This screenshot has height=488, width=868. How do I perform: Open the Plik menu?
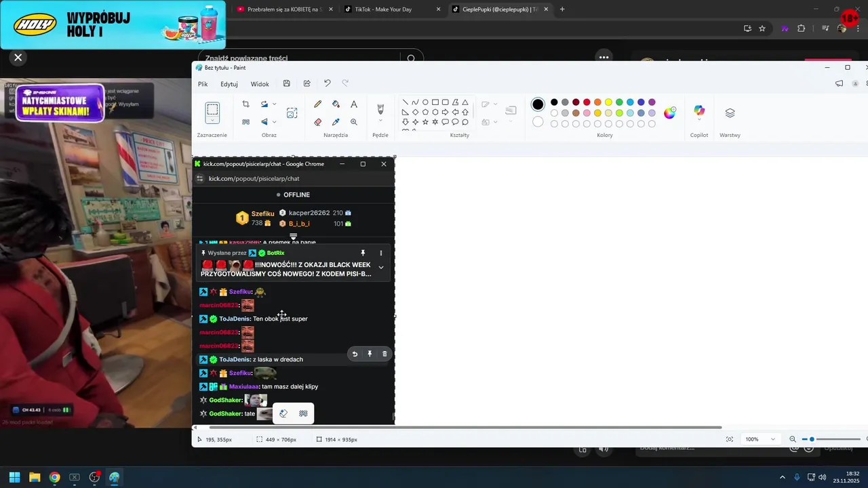pyautogui.click(x=203, y=84)
